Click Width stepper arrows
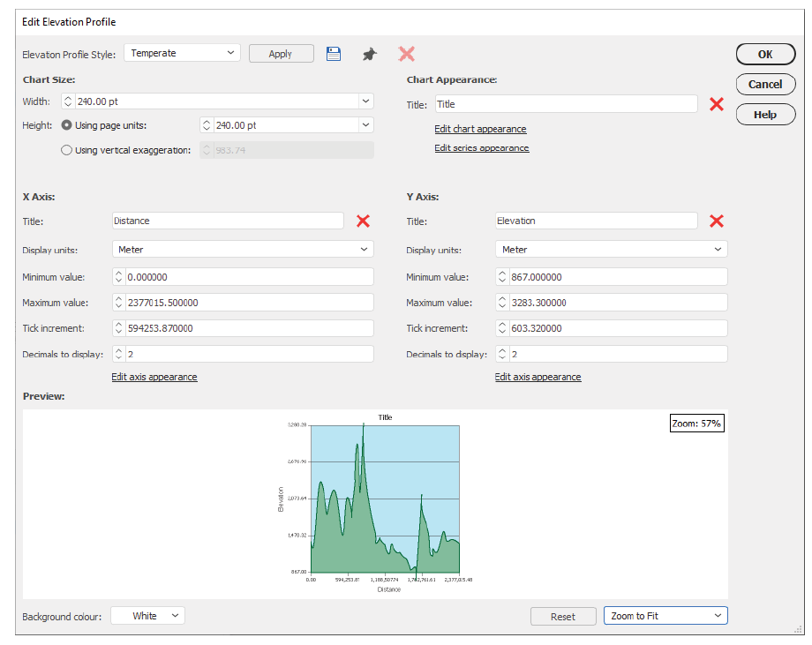 (x=68, y=101)
